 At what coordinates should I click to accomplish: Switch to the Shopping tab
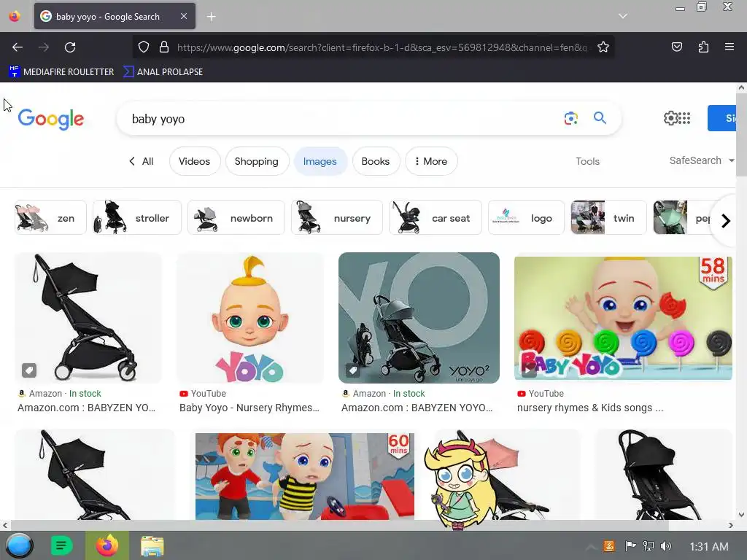(x=256, y=161)
